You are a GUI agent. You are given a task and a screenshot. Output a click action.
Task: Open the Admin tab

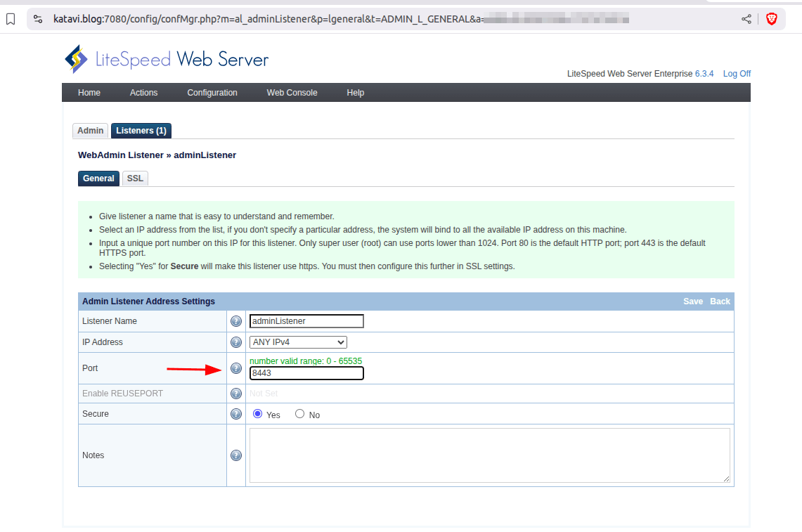tap(90, 130)
